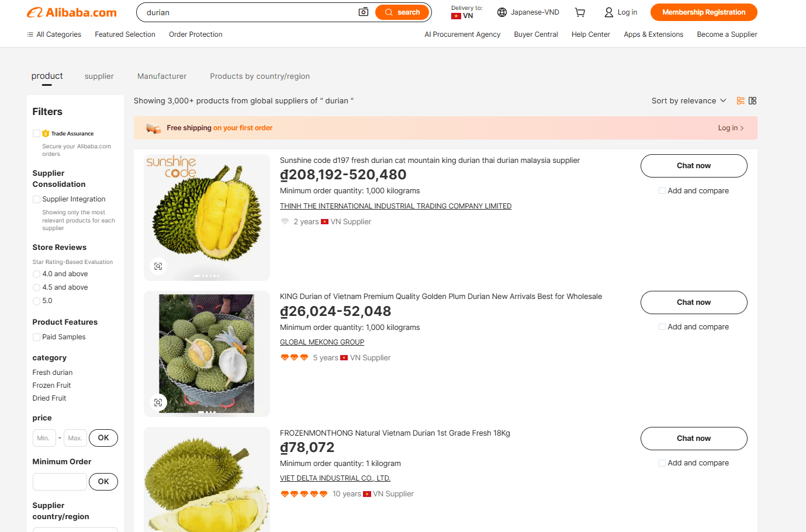Switch to the supplier tab

tap(99, 77)
